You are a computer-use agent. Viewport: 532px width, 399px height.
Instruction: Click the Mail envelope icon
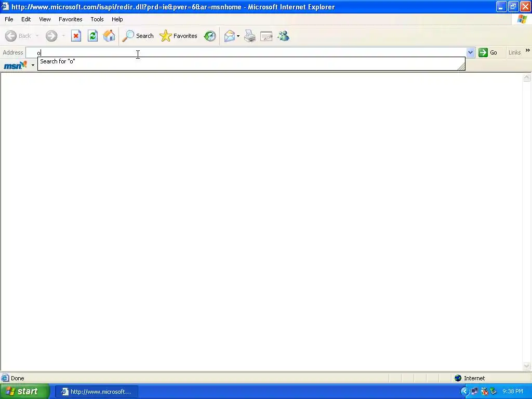230,36
